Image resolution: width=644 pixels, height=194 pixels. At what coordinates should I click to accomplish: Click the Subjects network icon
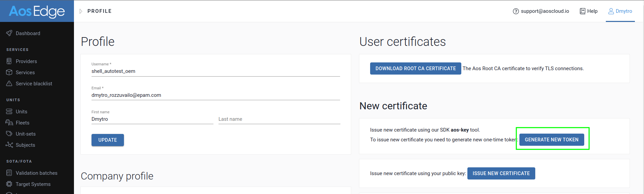click(x=9, y=145)
